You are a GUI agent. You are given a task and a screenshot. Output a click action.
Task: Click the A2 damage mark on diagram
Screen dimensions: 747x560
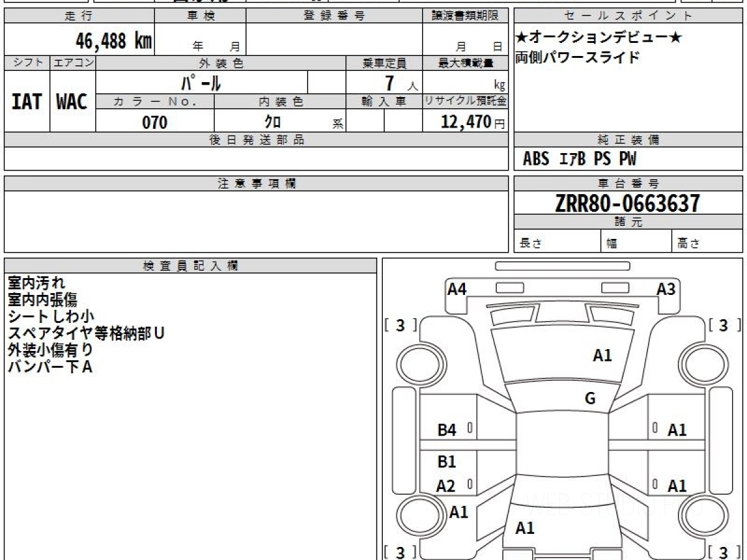pyautogui.click(x=446, y=486)
